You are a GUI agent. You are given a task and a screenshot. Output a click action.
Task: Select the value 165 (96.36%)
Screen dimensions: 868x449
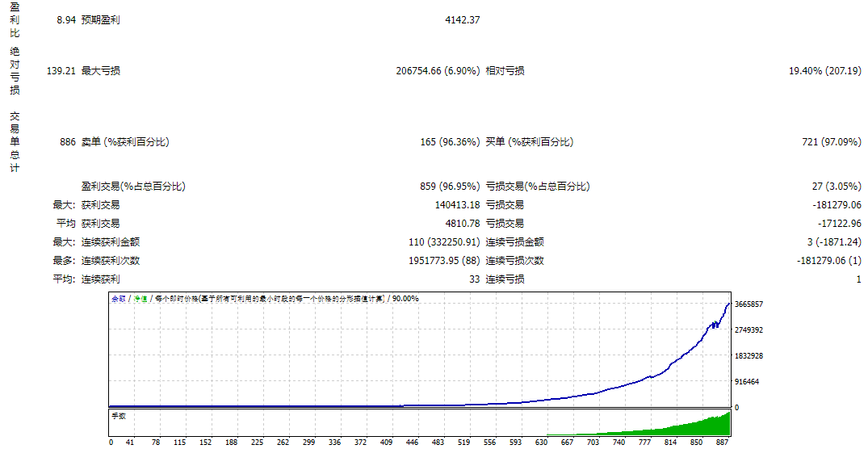click(x=450, y=142)
